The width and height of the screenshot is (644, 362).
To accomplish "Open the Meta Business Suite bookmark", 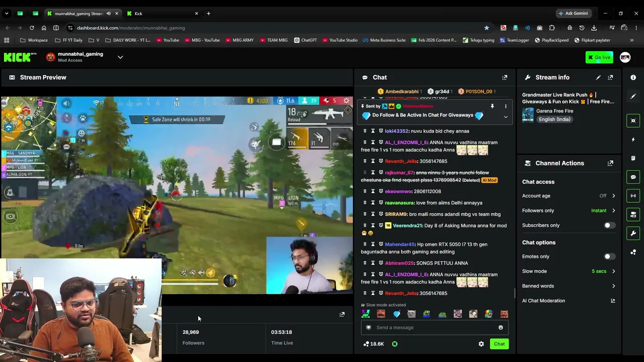I will tap(384, 40).
